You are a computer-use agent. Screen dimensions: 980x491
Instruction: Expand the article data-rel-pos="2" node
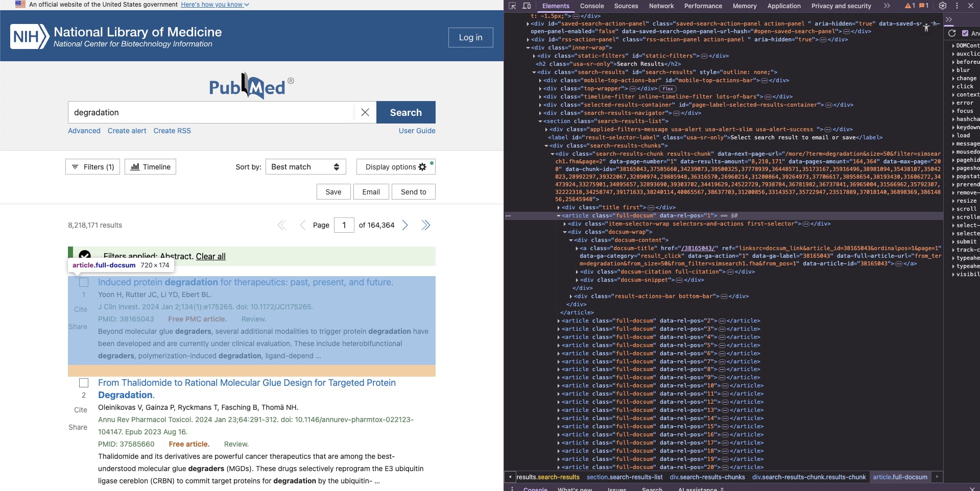(559, 321)
